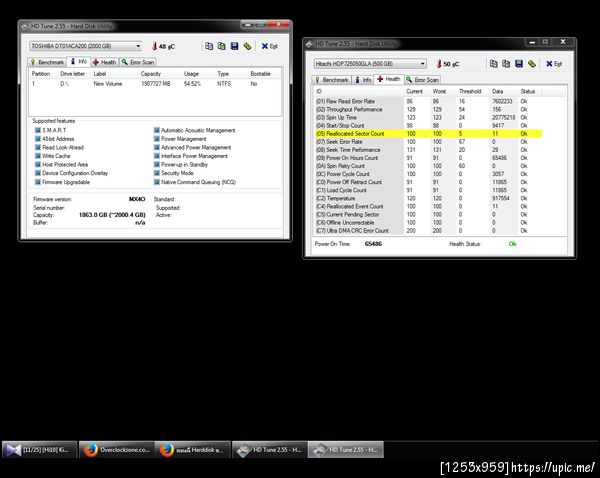Select Health tab in Hitachi window
The width and height of the screenshot is (600, 478).
pyautogui.click(x=389, y=79)
